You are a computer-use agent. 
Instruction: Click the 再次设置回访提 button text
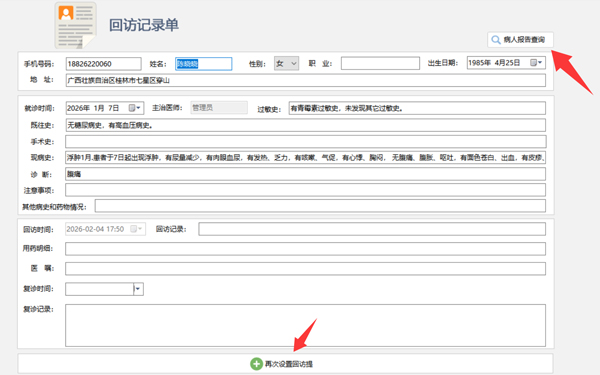tap(289, 364)
